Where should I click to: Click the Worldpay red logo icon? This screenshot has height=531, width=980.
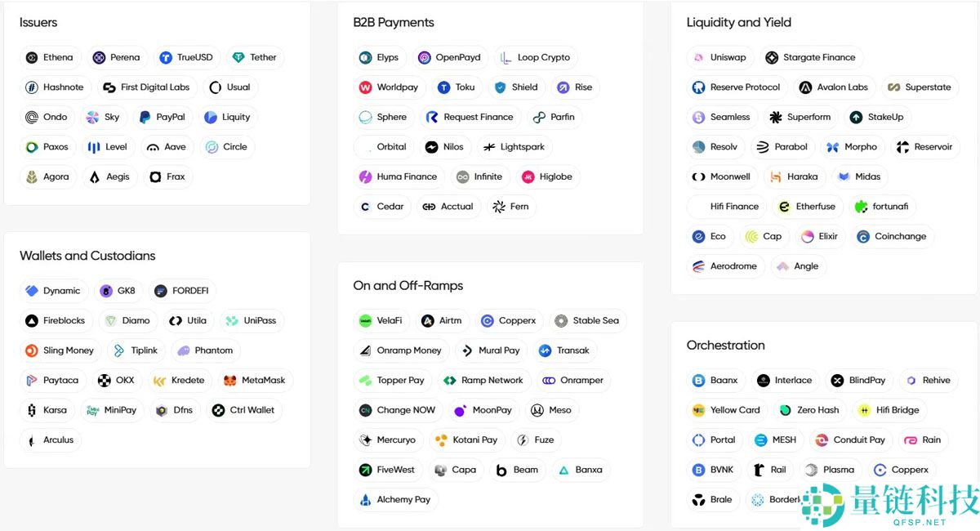tap(365, 87)
